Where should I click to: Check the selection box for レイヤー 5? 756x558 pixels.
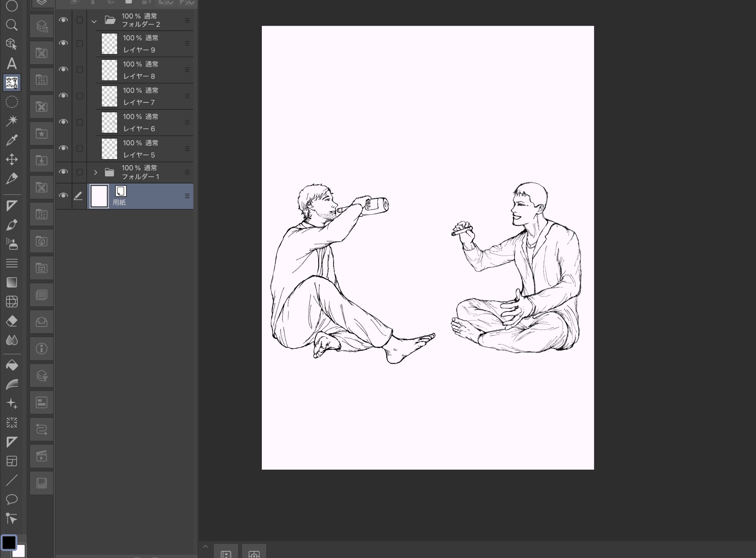coord(80,148)
